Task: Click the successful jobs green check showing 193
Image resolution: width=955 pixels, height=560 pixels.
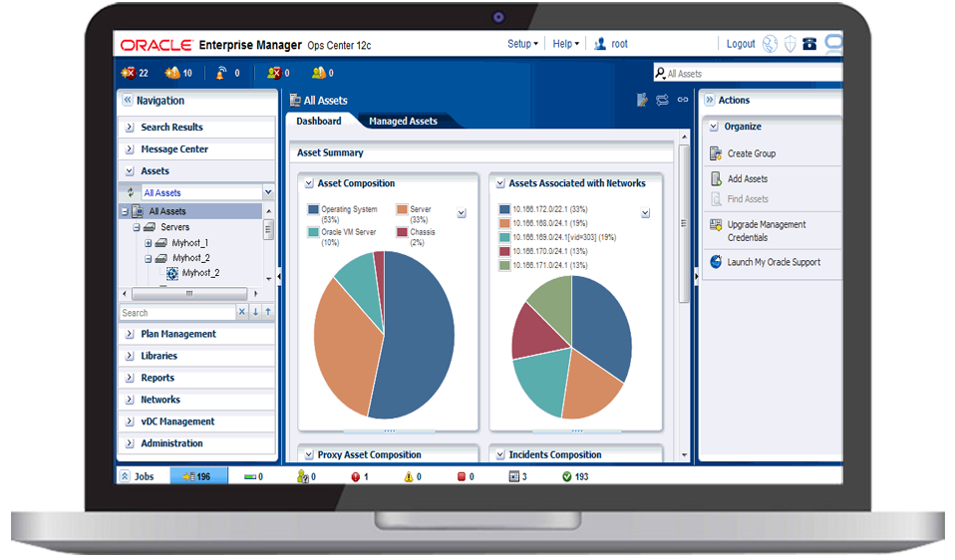Action: tap(567, 476)
